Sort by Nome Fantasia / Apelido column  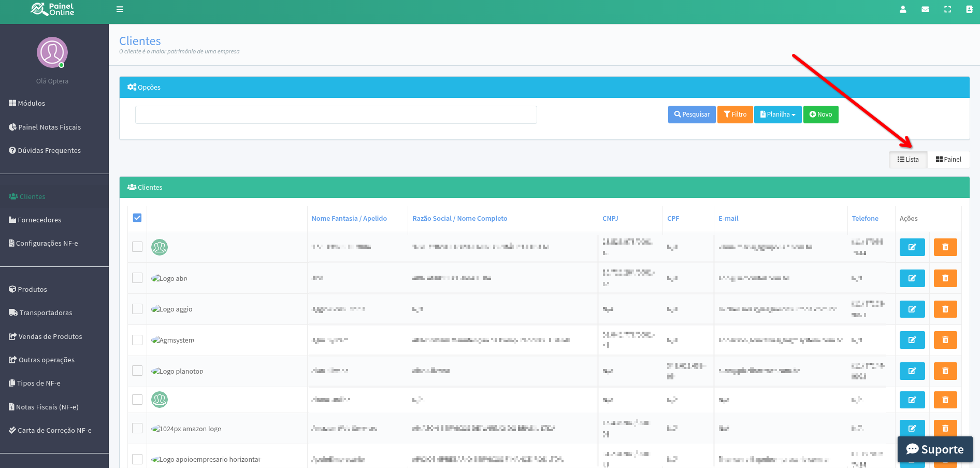point(349,219)
